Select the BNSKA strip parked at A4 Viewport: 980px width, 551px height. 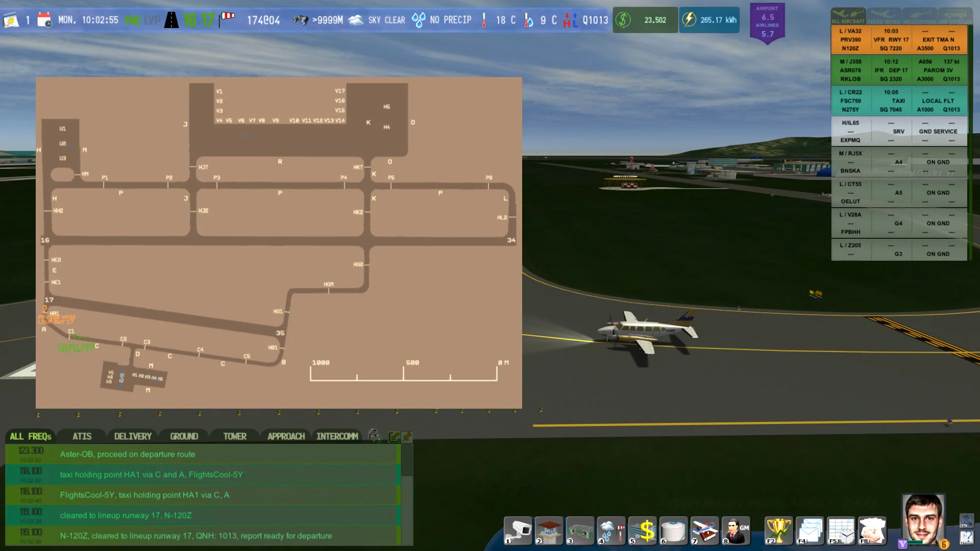click(x=899, y=162)
